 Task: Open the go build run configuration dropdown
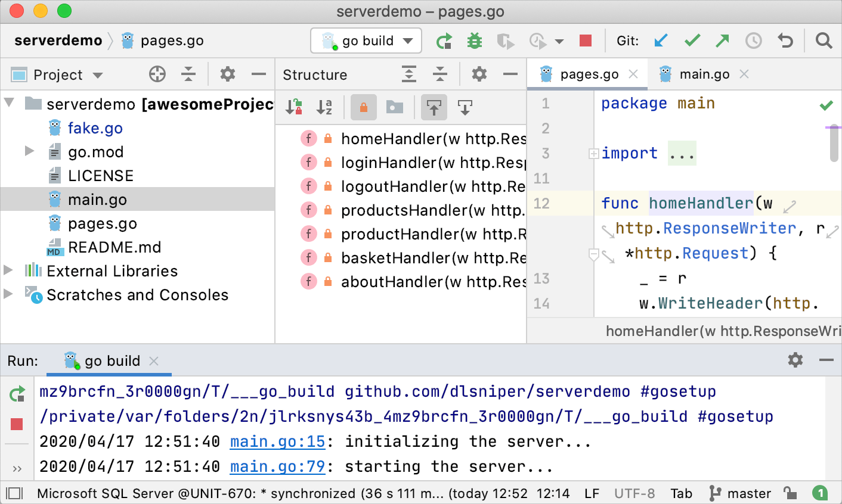[366, 41]
